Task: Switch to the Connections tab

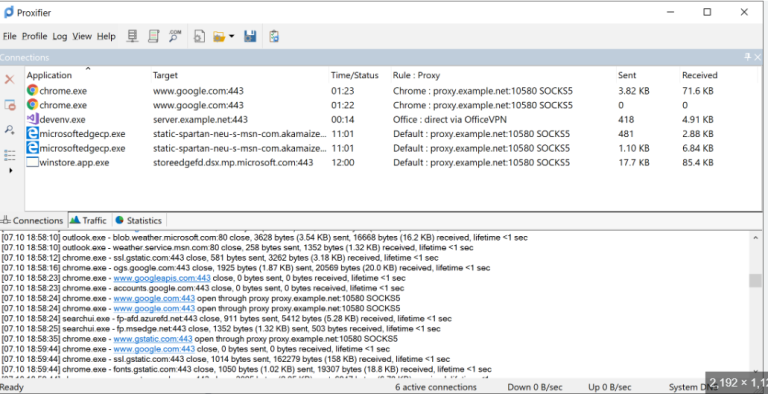Action: (x=32, y=221)
